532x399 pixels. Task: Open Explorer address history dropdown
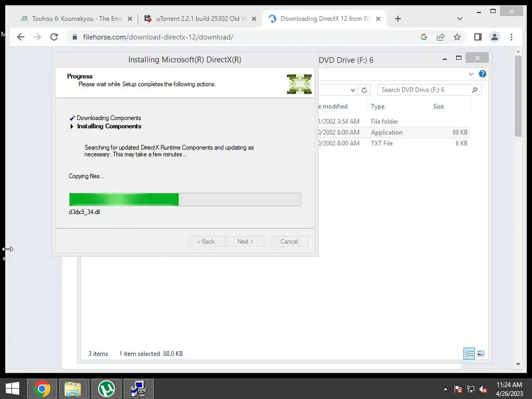click(x=353, y=90)
